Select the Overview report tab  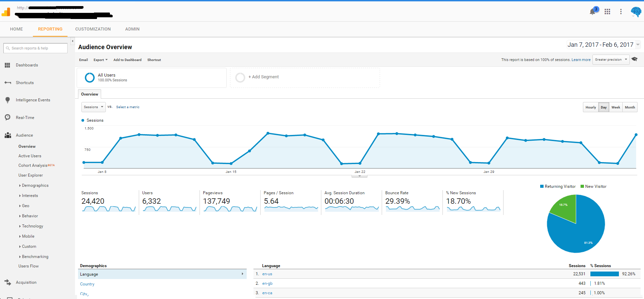(x=90, y=94)
